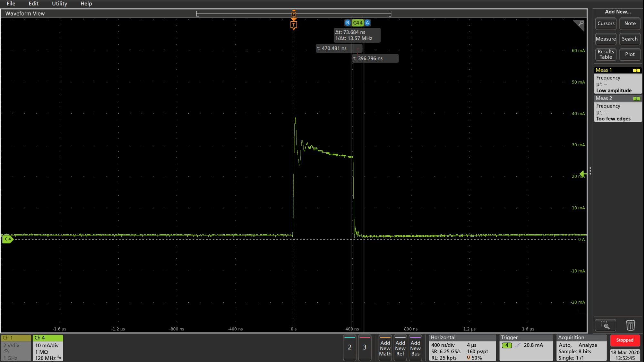Click the trash can delete icon
Screen dimensions: 644x362
point(630,325)
